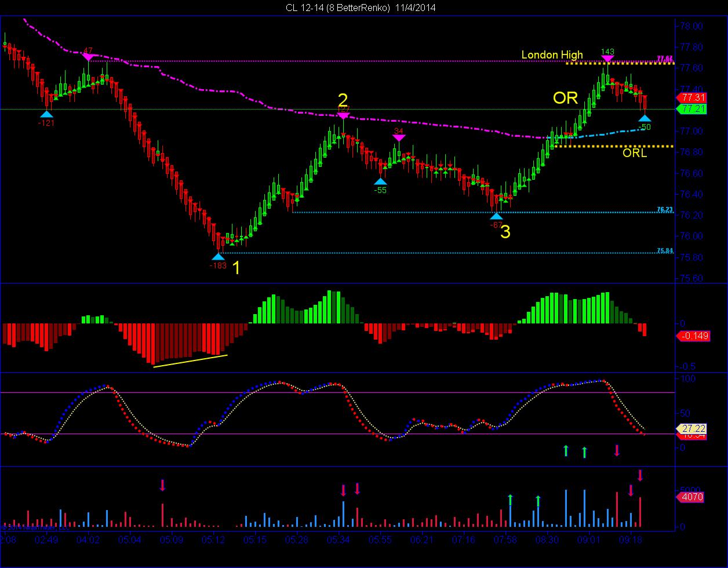Select the 27.22 oscillator value marker
The height and width of the screenshot is (568, 728).
692,429
